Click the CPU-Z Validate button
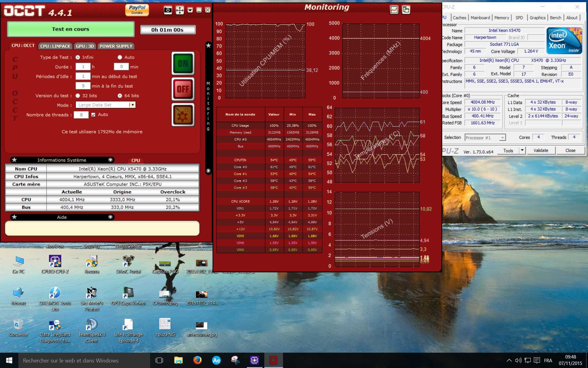 coord(541,150)
